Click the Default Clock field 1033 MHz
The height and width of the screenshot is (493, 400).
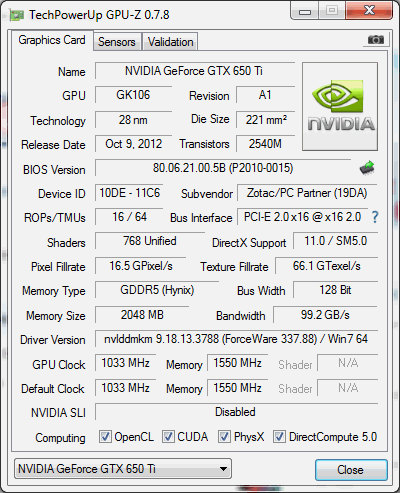click(x=125, y=388)
